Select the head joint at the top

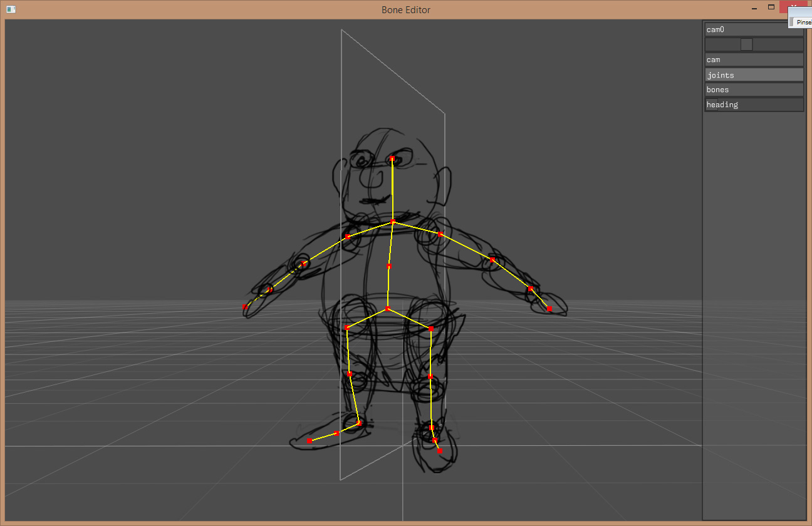(x=392, y=159)
